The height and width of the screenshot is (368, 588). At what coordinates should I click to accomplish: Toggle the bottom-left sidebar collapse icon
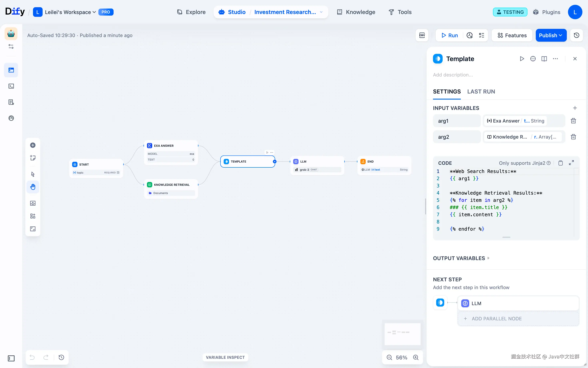tap(11, 358)
